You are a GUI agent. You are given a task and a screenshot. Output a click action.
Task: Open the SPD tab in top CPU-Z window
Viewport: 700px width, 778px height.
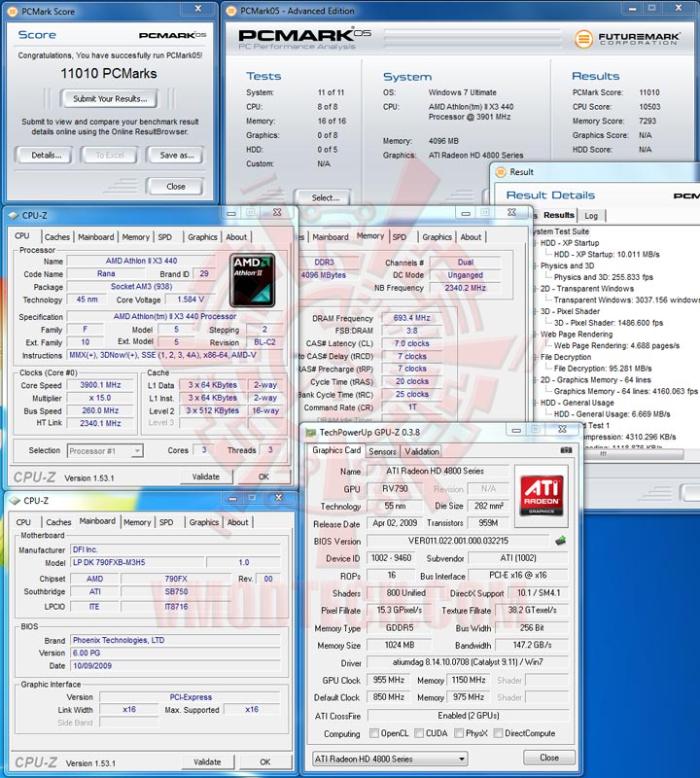pos(165,237)
